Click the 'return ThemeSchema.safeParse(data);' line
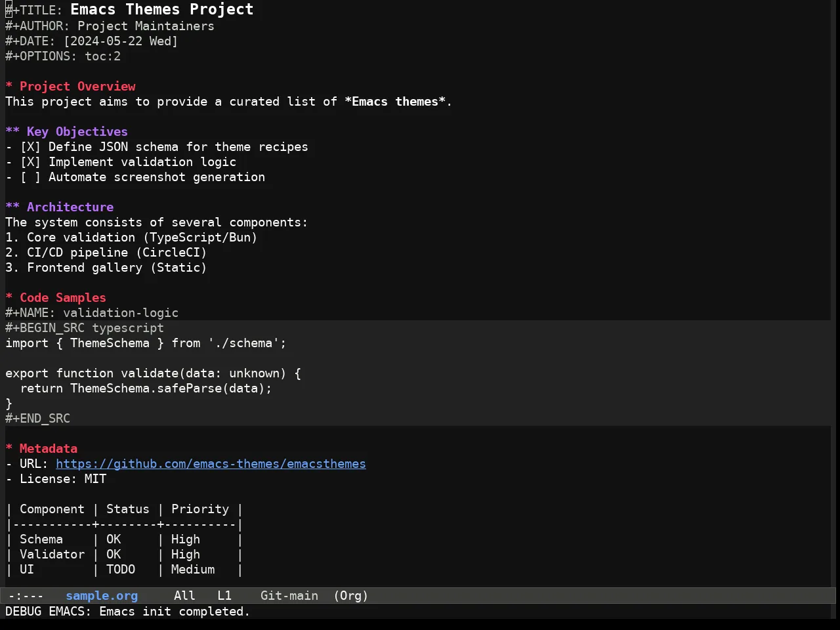The image size is (840, 630). [x=146, y=388]
